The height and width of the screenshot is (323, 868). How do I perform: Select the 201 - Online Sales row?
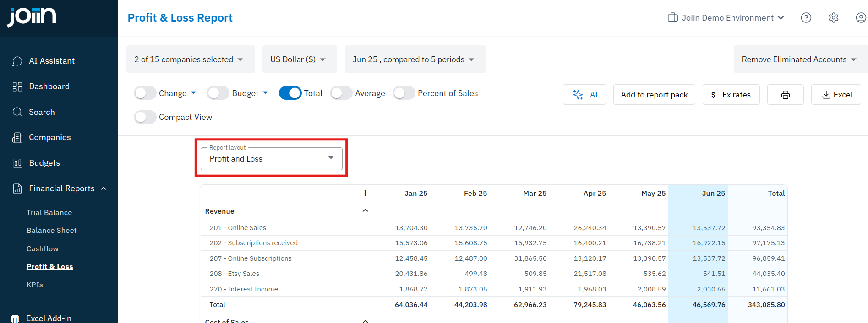coord(494,228)
